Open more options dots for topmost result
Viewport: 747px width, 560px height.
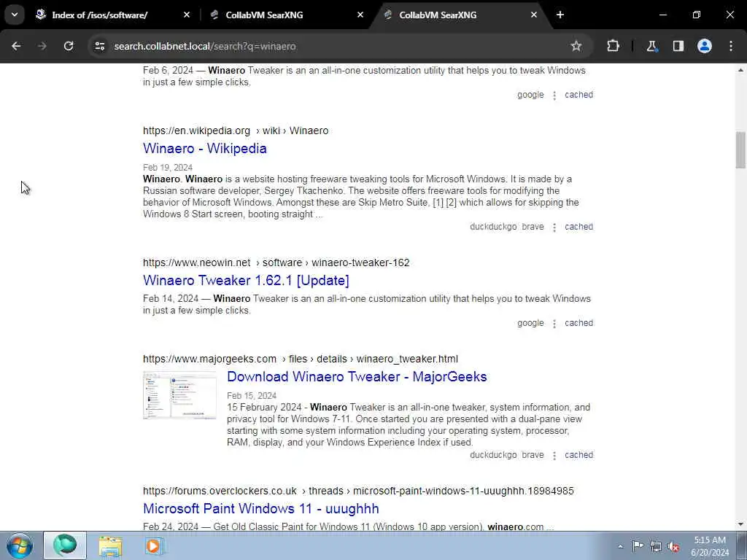coord(554,96)
